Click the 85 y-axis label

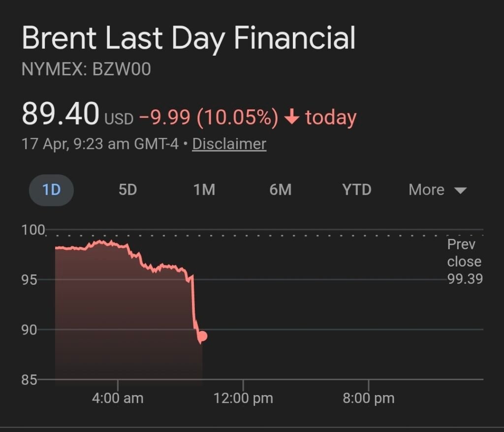coord(30,380)
